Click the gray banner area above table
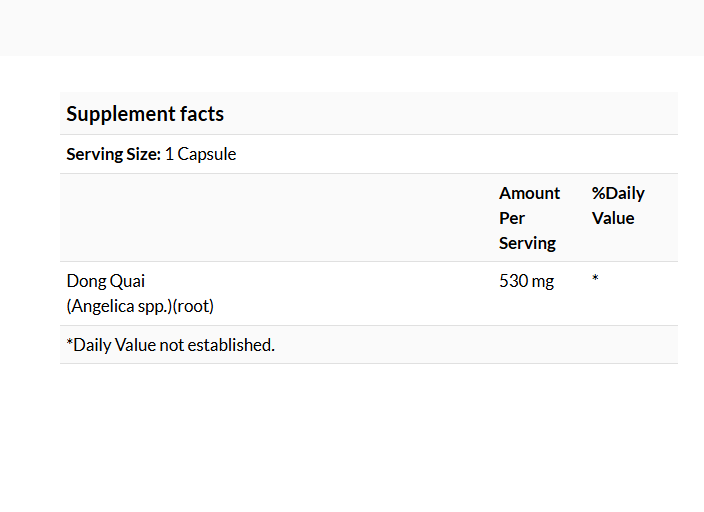The height and width of the screenshot is (512, 704). [352, 28]
